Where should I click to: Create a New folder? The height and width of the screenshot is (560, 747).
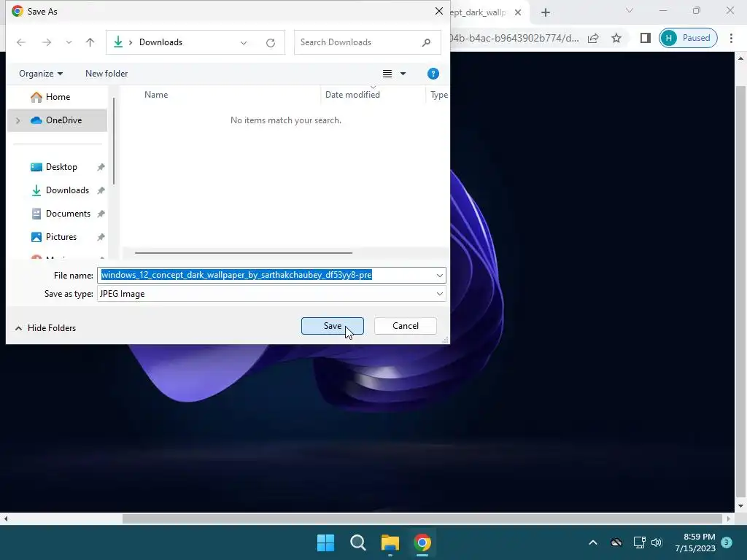107,74
